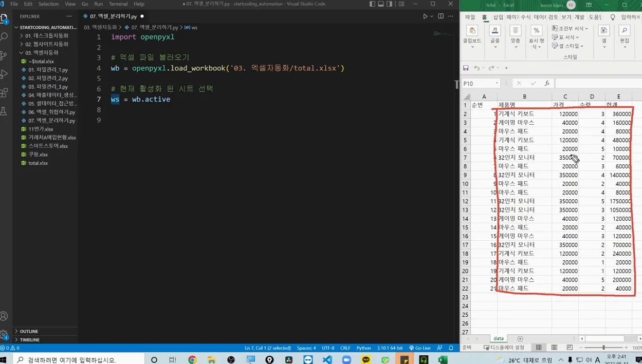
Task: Click the Excel Save icon in quick access
Action: 466,68
